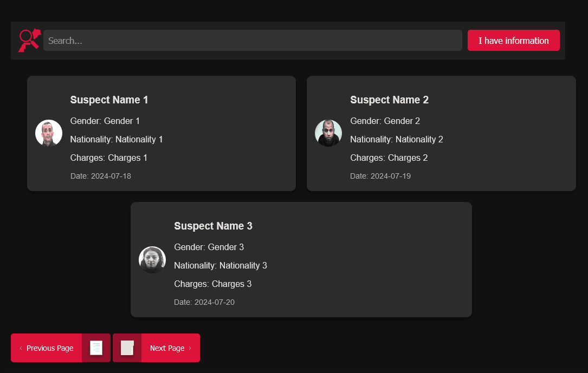Viewport: 588px width, 373px height.
Task: Open Suspect Name 1 profile photo
Action: 49,133
